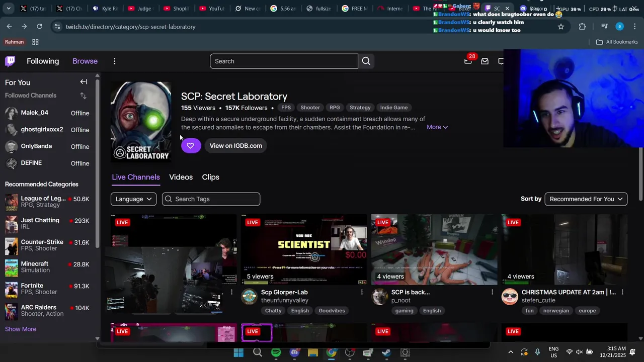
Task: Open File Explorer from the taskbar
Action: [313, 352]
